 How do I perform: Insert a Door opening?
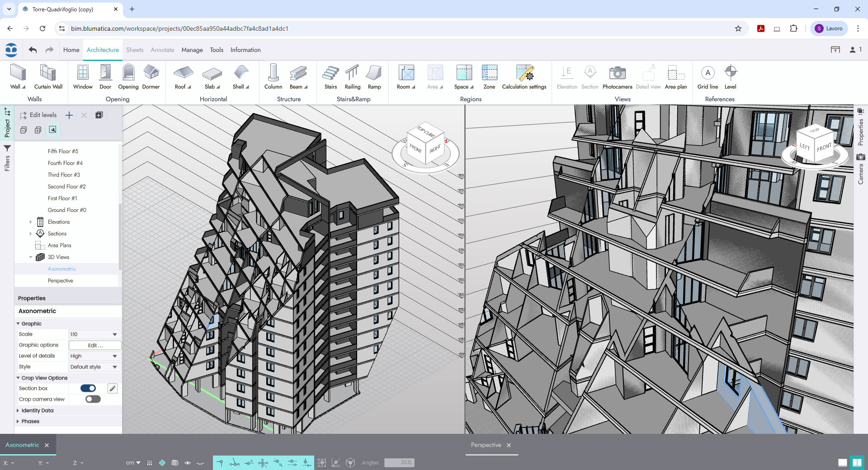pos(105,77)
